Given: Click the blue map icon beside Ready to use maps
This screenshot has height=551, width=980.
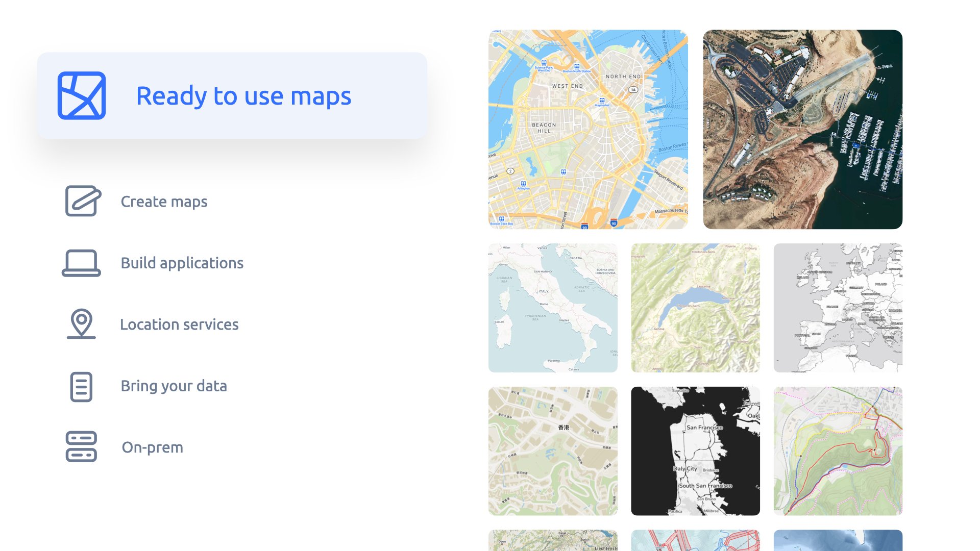Looking at the screenshot, I should (82, 95).
